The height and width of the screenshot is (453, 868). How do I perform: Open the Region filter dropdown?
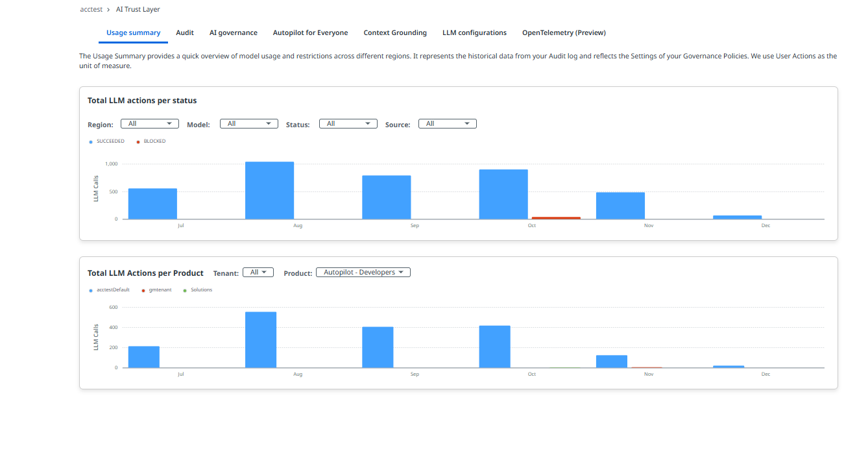(150, 124)
